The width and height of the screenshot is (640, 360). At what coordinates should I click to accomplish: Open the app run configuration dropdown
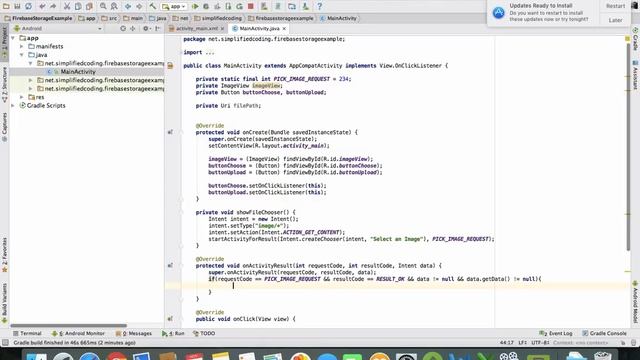(174, 7)
